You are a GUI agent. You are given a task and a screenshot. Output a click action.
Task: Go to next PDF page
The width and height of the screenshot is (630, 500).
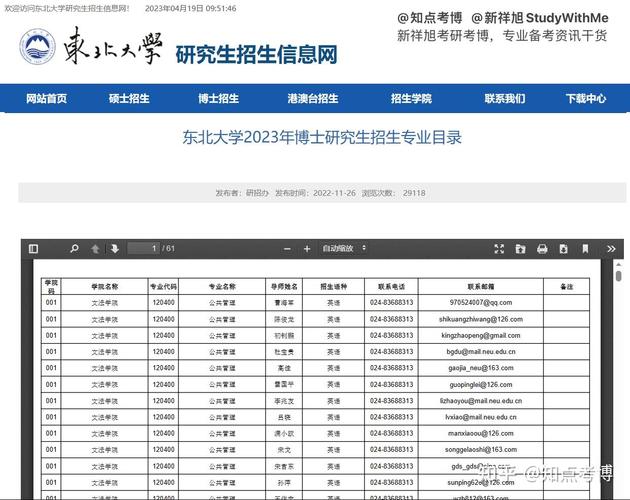pos(115,249)
